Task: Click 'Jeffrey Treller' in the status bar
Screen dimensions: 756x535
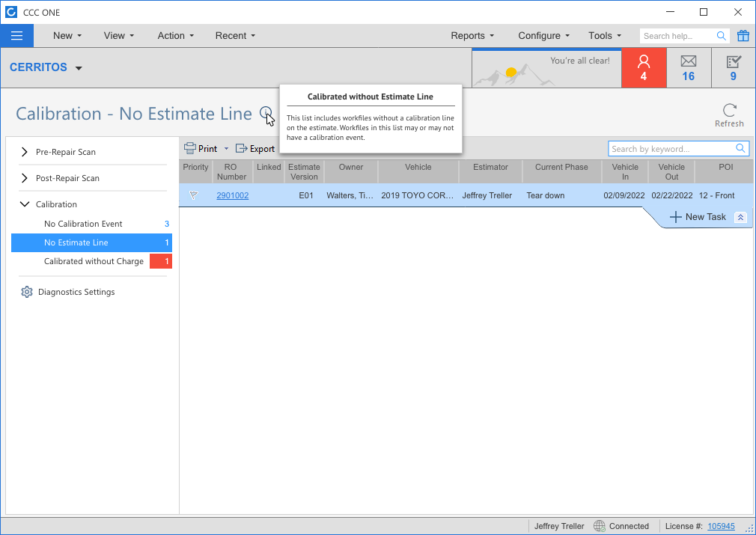Action: [559, 526]
